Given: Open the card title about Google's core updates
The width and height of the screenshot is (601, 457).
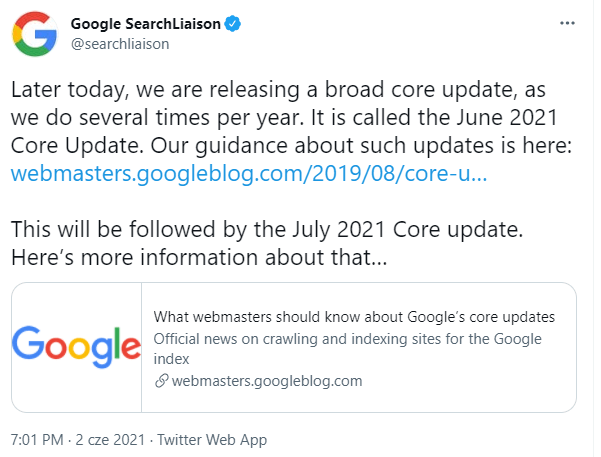Looking at the screenshot, I should 354,317.
